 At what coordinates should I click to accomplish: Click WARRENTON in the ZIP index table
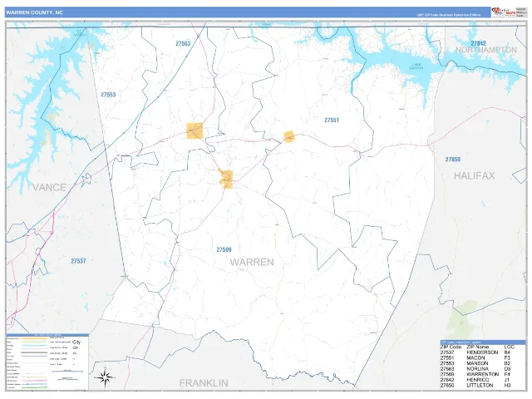point(482,374)
